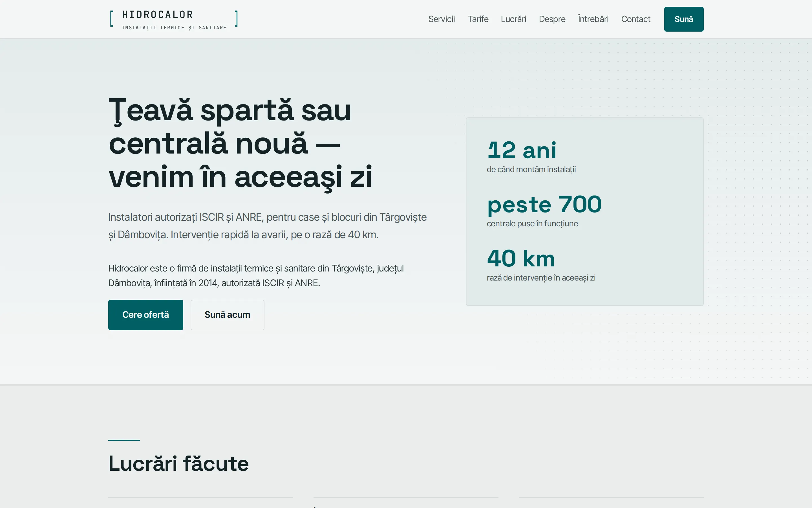
Task: Open the Contact nav link
Action: coord(636,19)
